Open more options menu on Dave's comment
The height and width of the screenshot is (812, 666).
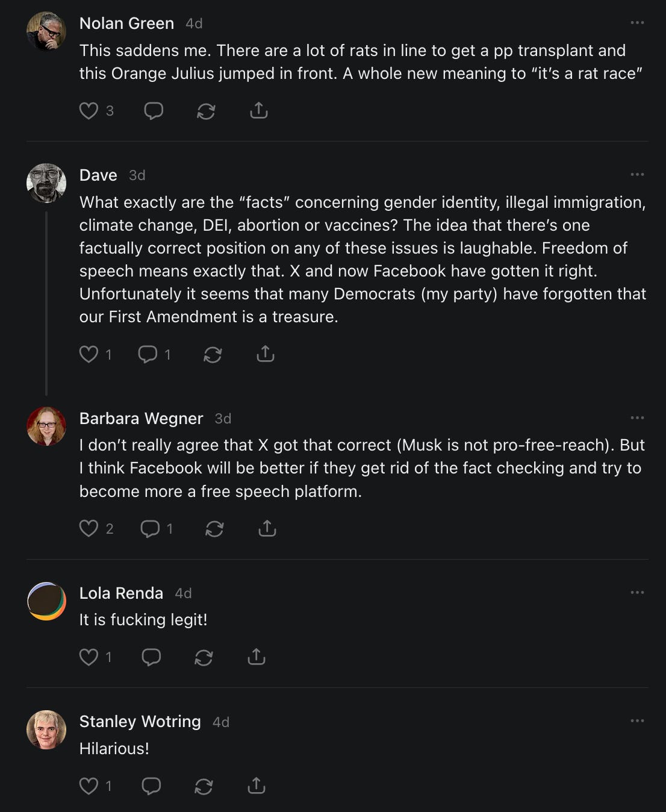pos(637,175)
